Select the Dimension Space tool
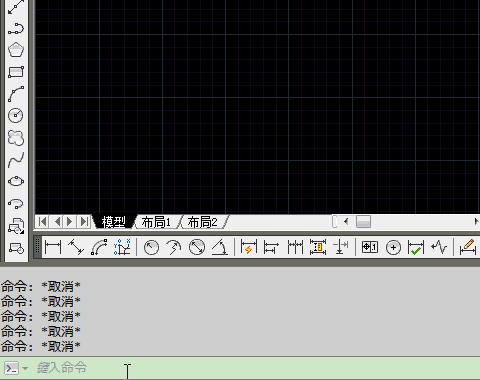Screen dimensions: 480x380 tap(318, 248)
